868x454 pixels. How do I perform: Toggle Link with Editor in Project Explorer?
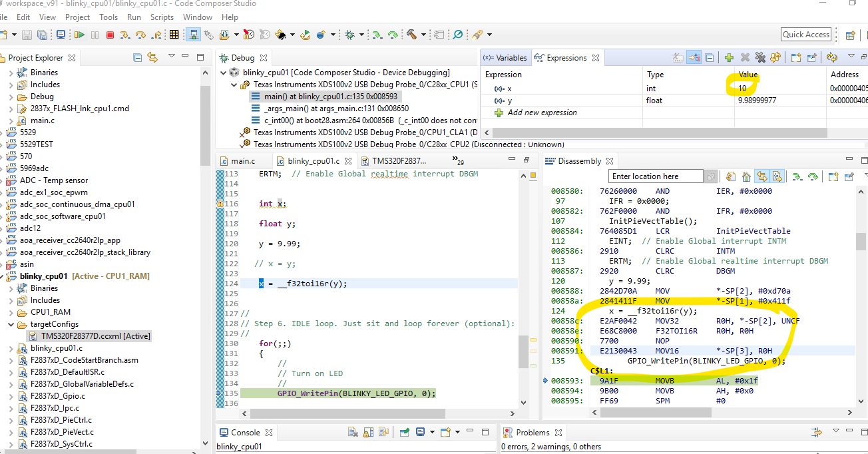click(152, 58)
